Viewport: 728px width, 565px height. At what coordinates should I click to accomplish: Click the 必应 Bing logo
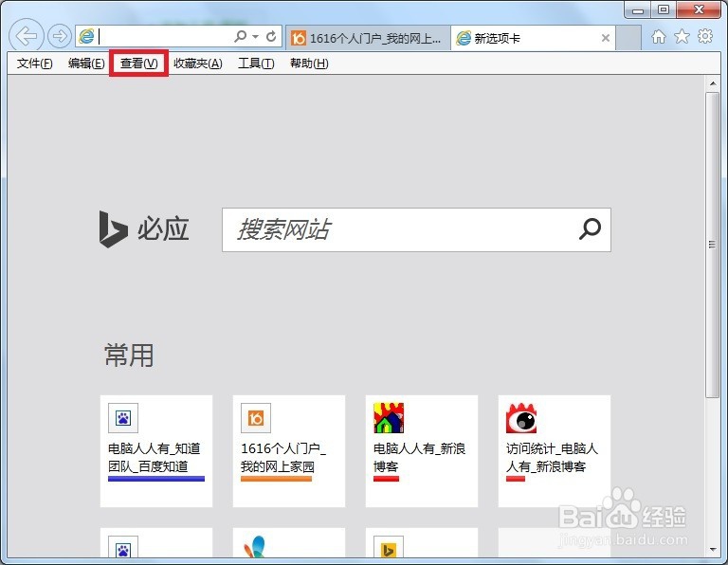click(144, 229)
